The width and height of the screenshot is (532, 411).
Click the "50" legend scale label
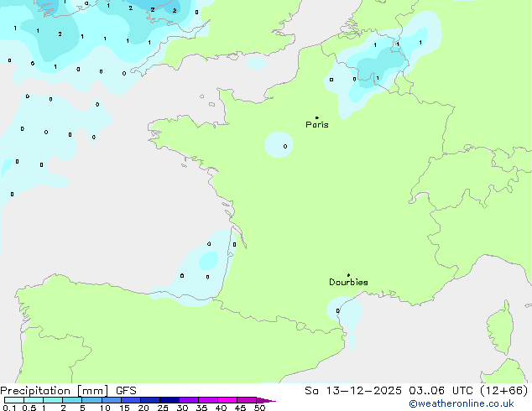pos(259,408)
